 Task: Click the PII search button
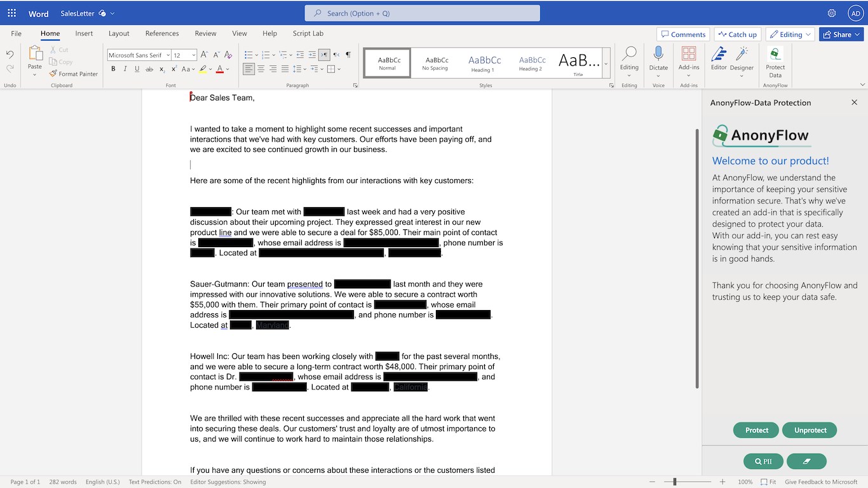(763, 461)
